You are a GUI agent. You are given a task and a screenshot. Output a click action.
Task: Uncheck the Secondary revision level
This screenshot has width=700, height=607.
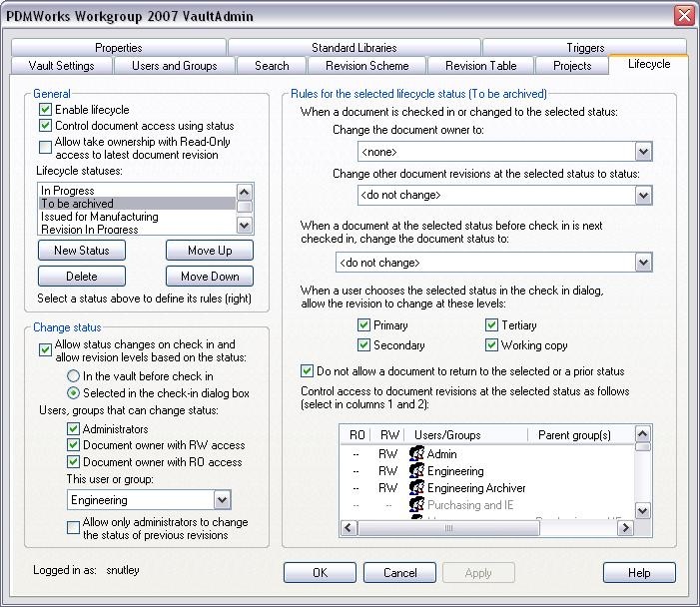tap(363, 345)
